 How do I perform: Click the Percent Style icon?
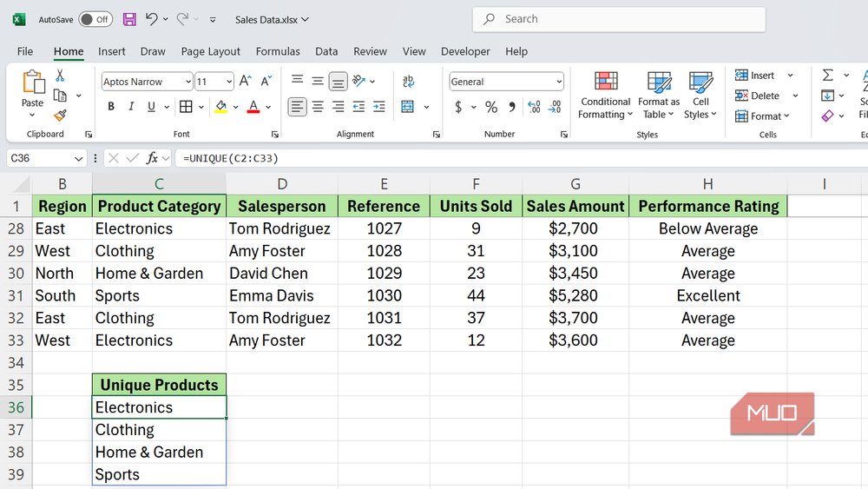491,107
